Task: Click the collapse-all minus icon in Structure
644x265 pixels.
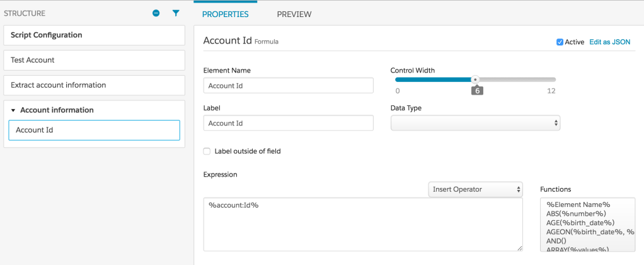Action: 156,13
